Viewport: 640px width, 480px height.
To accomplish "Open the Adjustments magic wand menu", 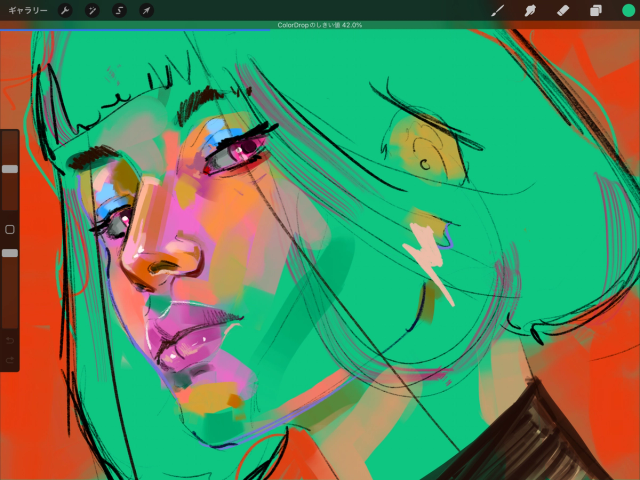I will click(92, 10).
